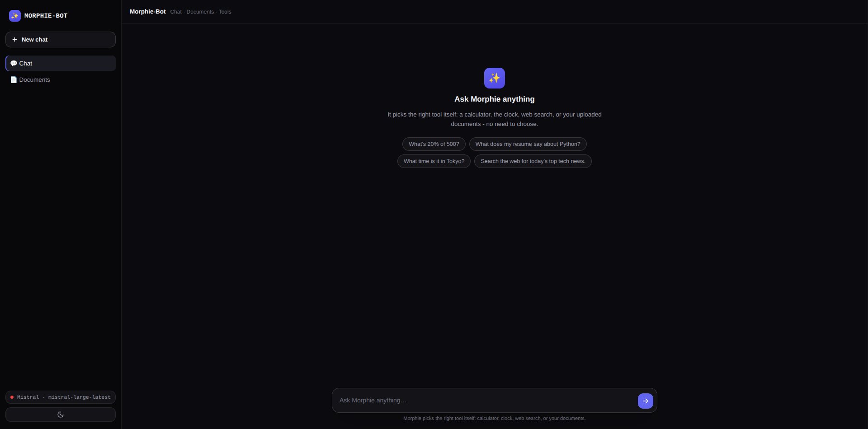The width and height of the screenshot is (868, 429).
Task: Click the Morphie-Bot sparkle logo in sidebar
Action: point(15,16)
